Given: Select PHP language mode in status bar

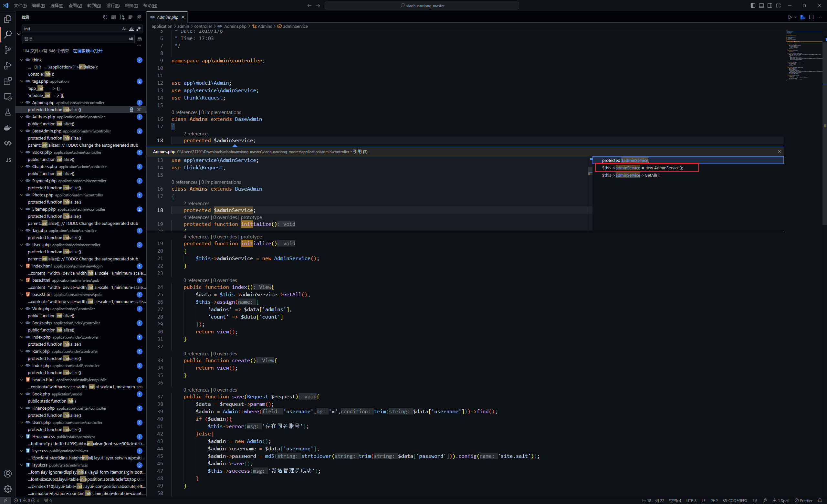Looking at the screenshot, I should tap(714, 500).
